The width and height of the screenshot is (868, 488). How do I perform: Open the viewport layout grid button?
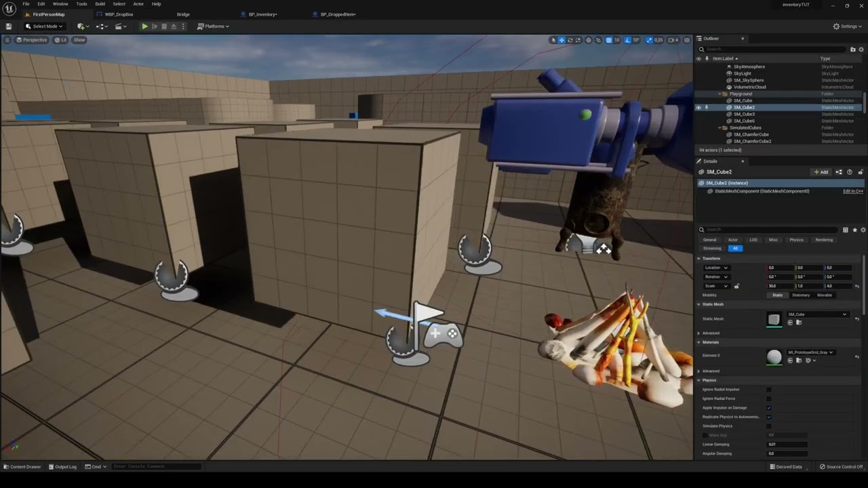[687, 40]
